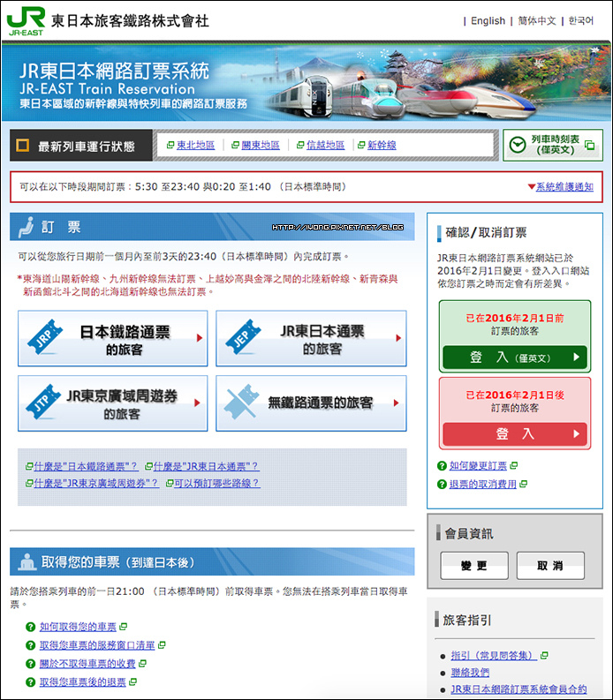Open 退票的取消費用 link
Image resolution: width=613 pixels, height=700 pixels.
(x=483, y=484)
